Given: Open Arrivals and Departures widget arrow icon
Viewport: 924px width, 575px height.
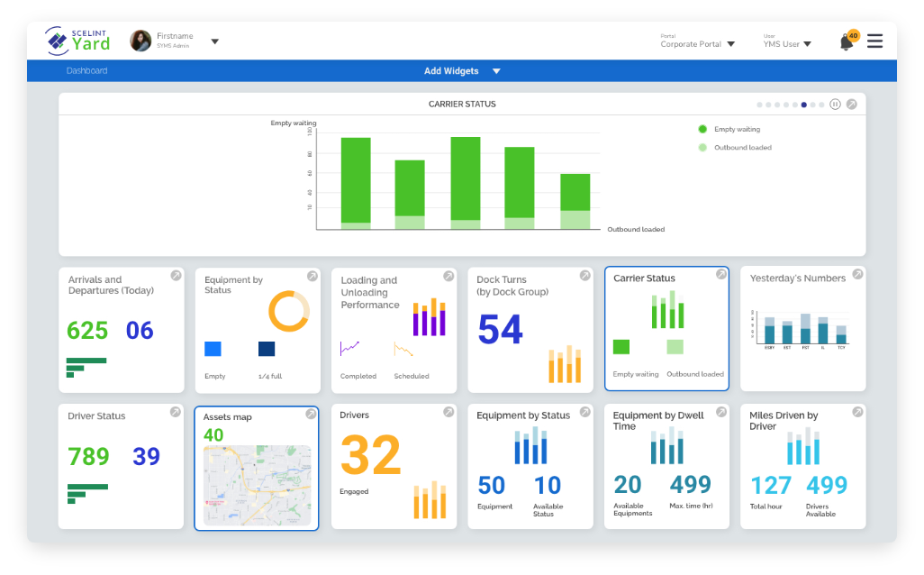Looking at the screenshot, I should 176,276.
